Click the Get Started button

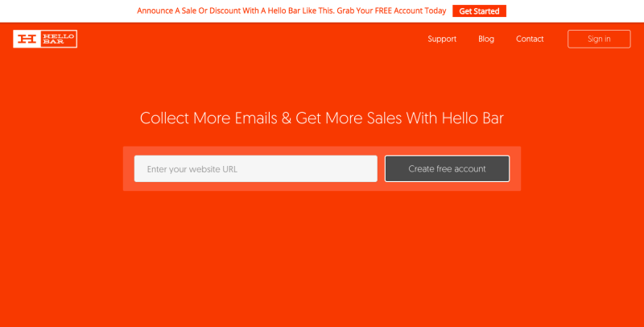pyautogui.click(x=479, y=11)
